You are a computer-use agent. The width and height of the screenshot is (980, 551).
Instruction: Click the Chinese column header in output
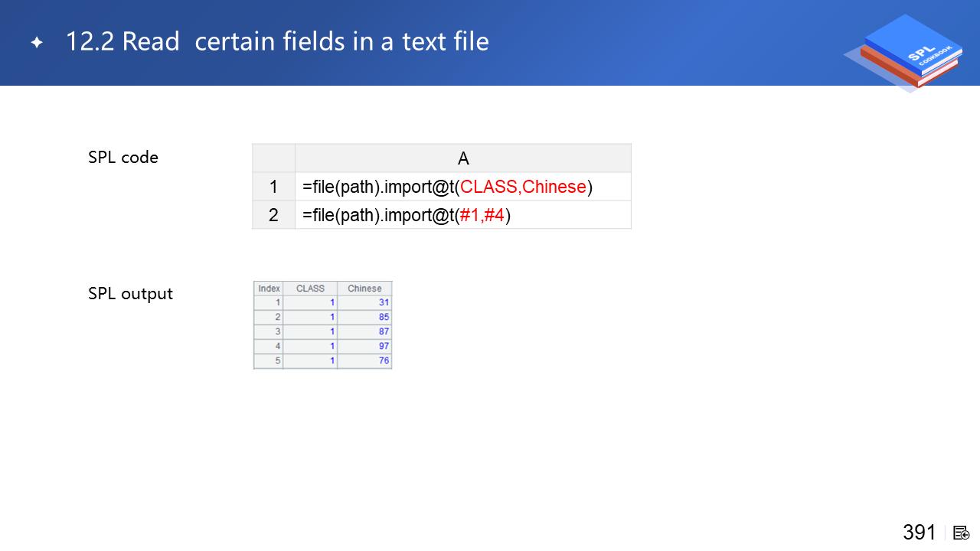(x=364, y=289)
